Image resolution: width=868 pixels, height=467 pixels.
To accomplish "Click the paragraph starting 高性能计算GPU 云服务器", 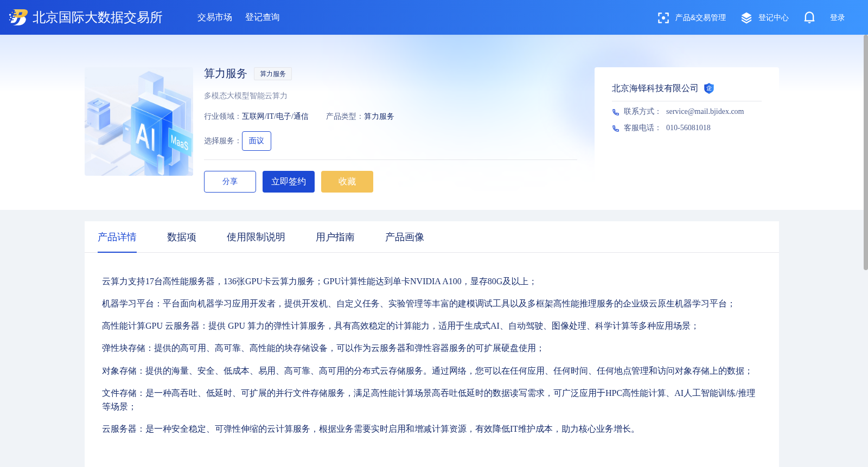I will pos(400,326).
